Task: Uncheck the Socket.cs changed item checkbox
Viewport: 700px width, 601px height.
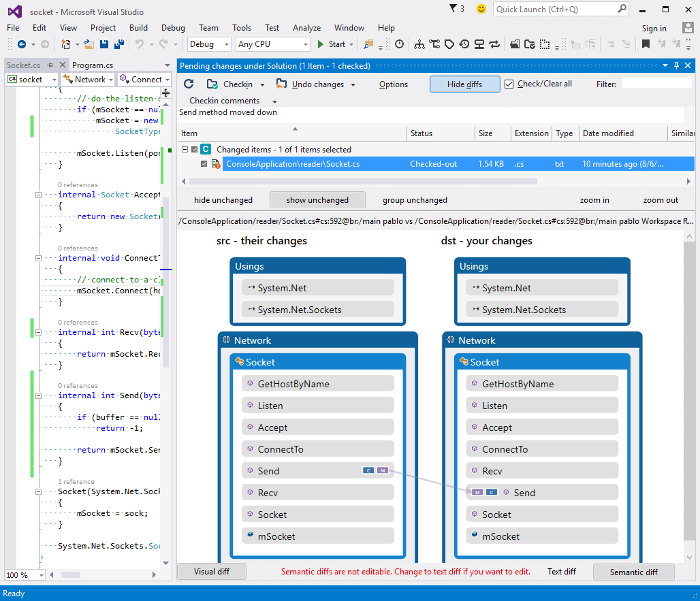Action: [203, 163]
